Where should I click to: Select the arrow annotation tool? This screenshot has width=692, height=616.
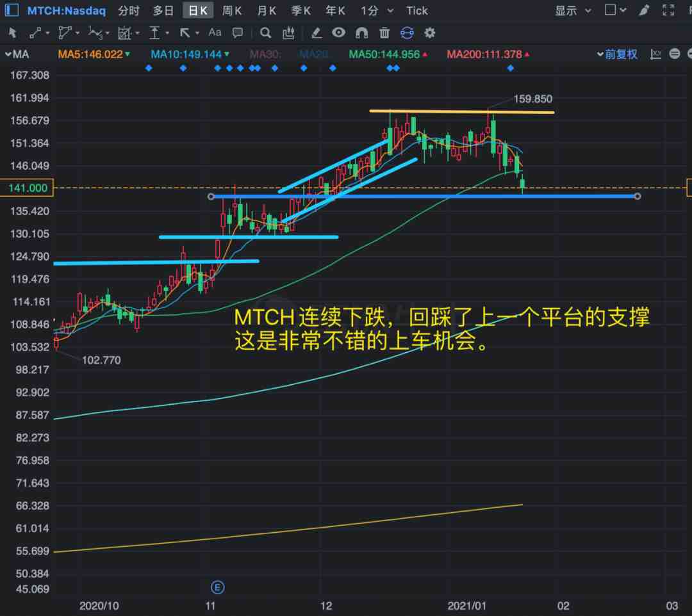[x=185, y=33]
